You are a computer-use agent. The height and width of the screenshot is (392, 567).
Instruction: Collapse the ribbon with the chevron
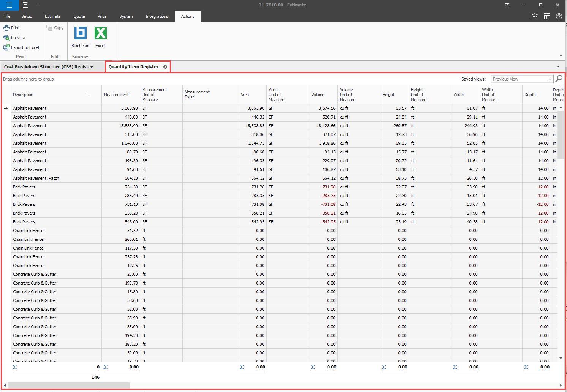pyautogui.click(x=561, y=55)
